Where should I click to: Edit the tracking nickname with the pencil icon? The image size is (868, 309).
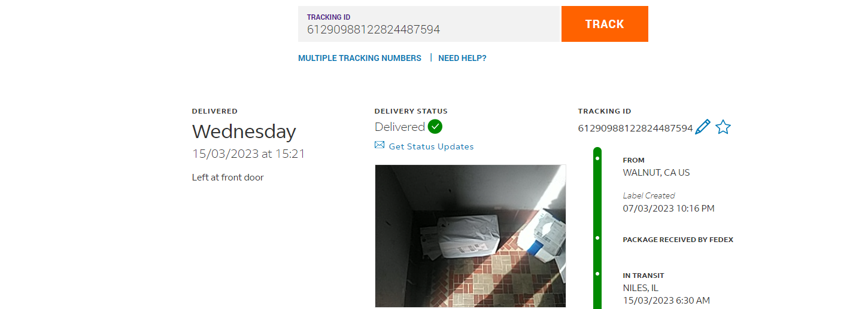[703, 127]
